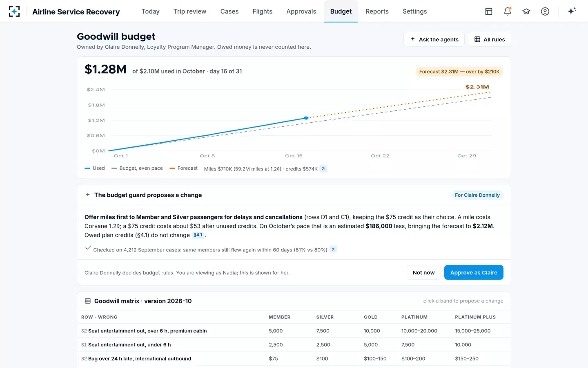Open the arrow link beside credits $574K
The height and width of the screenshot is (368, 588).
[x=323, y=168]
